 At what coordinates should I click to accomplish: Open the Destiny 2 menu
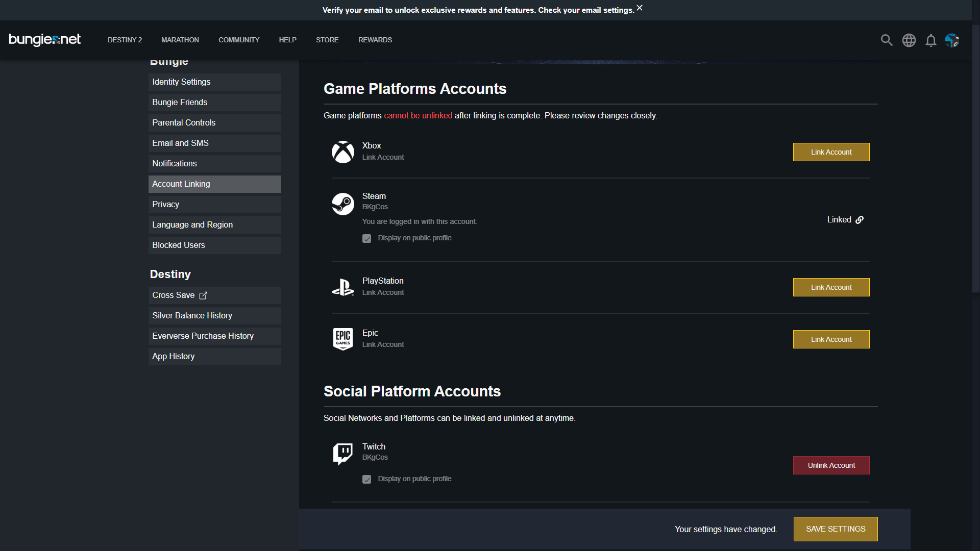125,40
